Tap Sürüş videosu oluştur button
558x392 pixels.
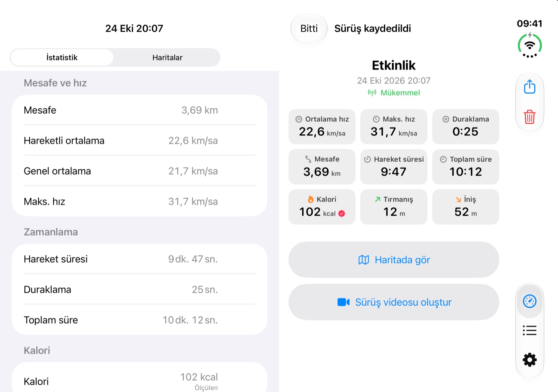click(394, 302)
